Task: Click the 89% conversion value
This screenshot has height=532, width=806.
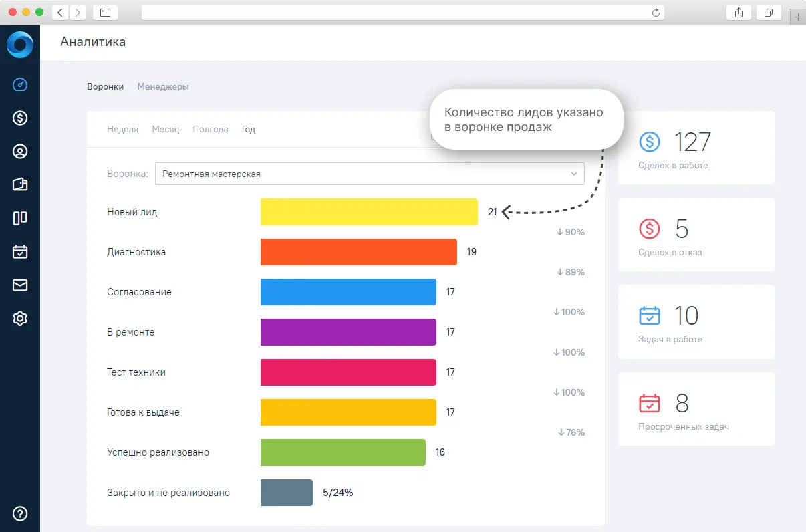Action: click(571, 272)
